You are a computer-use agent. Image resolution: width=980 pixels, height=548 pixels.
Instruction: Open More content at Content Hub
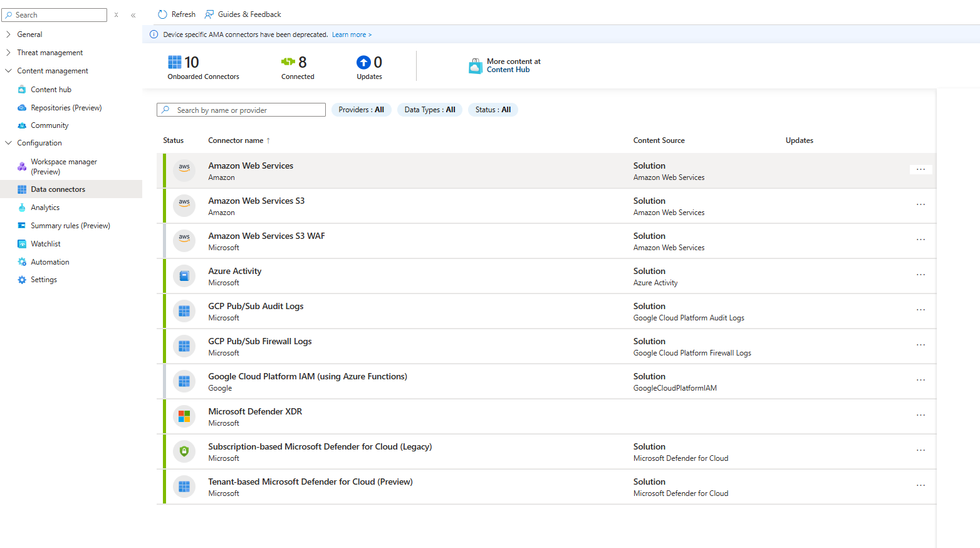click(505, 66)
